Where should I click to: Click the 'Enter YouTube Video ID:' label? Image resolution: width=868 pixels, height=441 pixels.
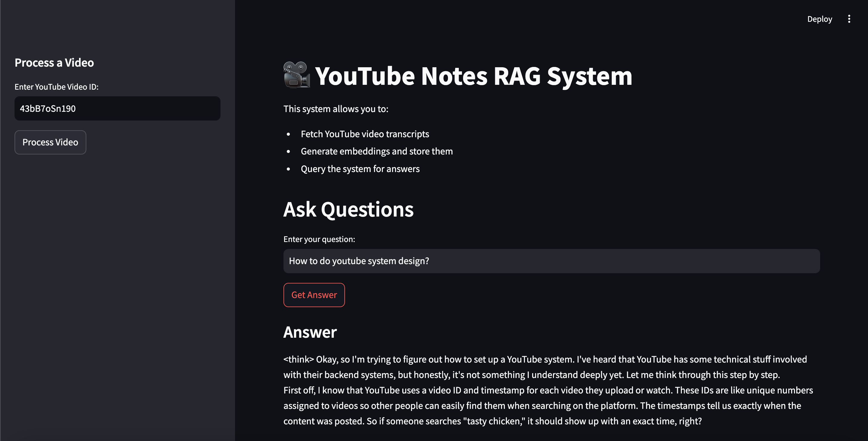point(57,87)
